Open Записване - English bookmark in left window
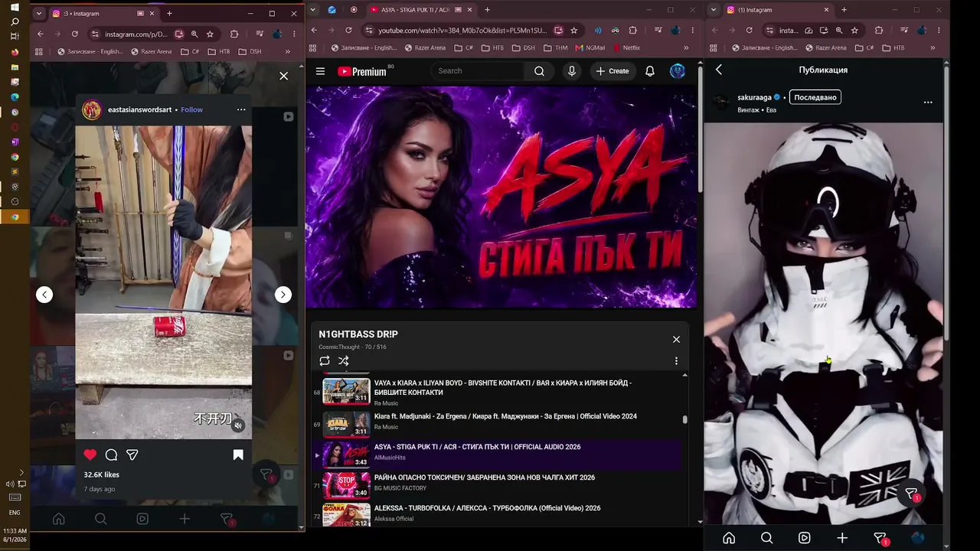Viewport: 980px width, 551px height. 90,51
